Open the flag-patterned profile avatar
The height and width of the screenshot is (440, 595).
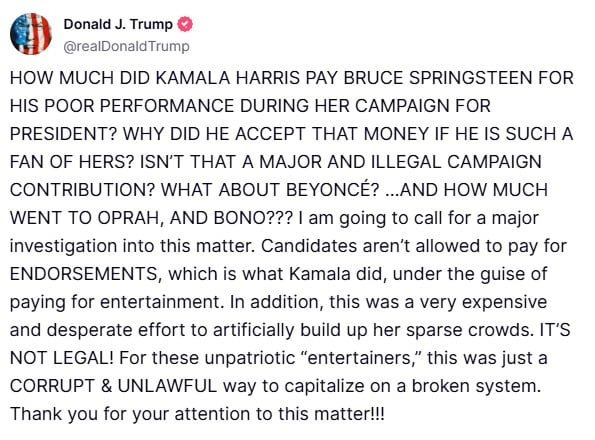pyautogui.click(x=31, y=34)
